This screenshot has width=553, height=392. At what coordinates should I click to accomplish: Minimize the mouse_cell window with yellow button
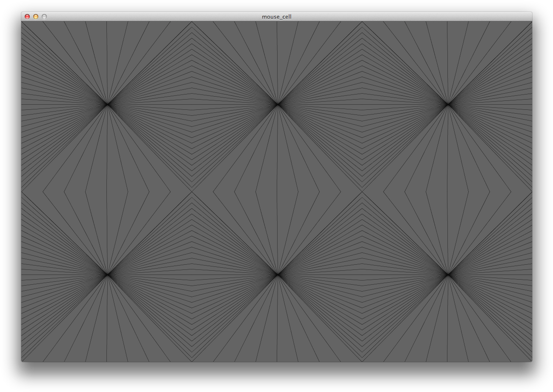pos(36,17)
